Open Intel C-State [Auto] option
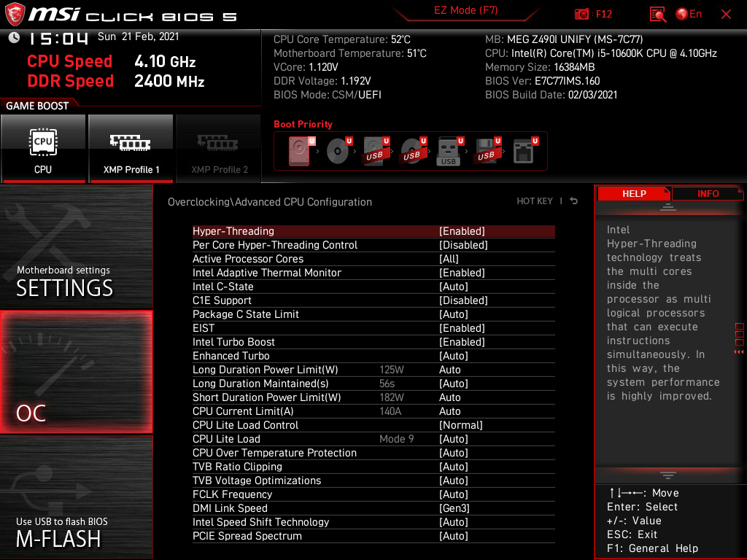The height and width of the screenshot is (560, 747). (x=373, y=286)
